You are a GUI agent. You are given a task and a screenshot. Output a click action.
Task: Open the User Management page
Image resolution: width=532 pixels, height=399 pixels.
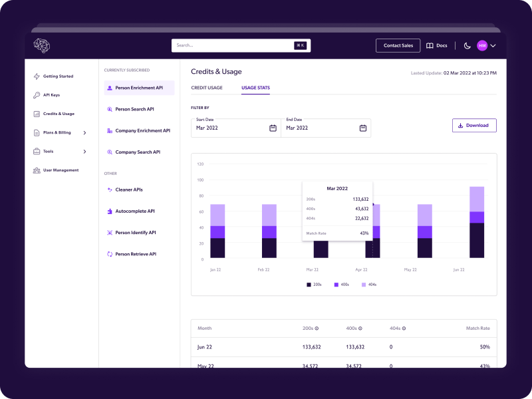[x=61, y=170]
